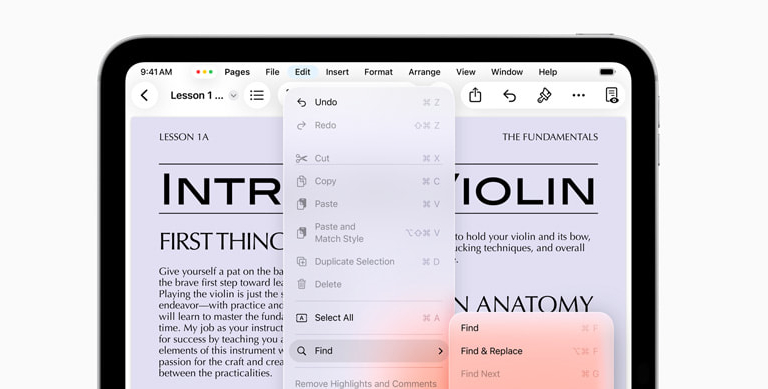Click THE FUNDAMENTALS header text
Image resolution: width=768 pixels, height=389 pixels.
coord(550,137)
